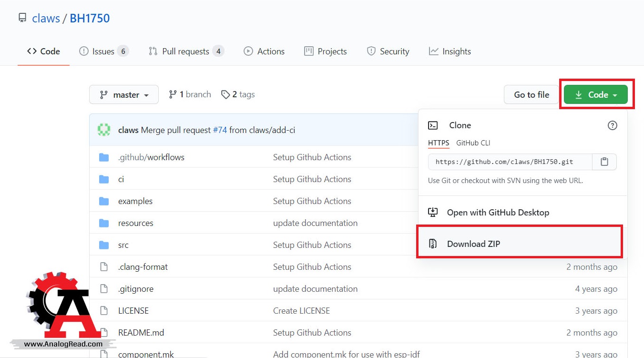Open the ci folder
644x358 pixels.
121,179
